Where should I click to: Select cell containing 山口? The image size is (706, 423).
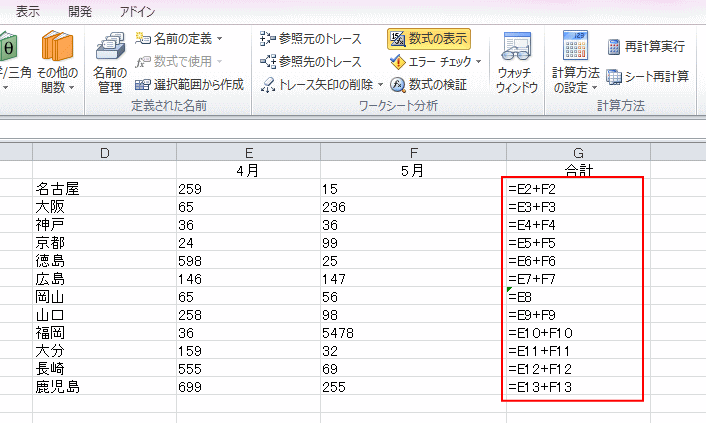click(x=104, y=314)
